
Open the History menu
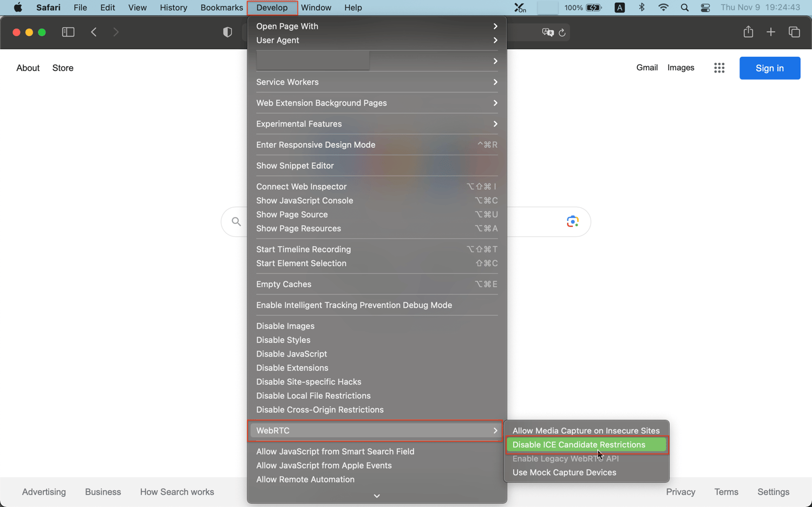(x=173, y=8)
